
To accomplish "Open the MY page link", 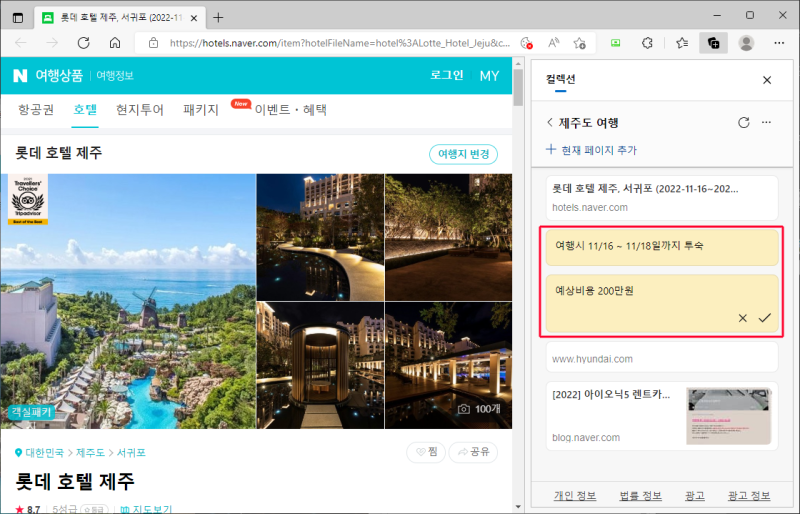I will [489, 76].
